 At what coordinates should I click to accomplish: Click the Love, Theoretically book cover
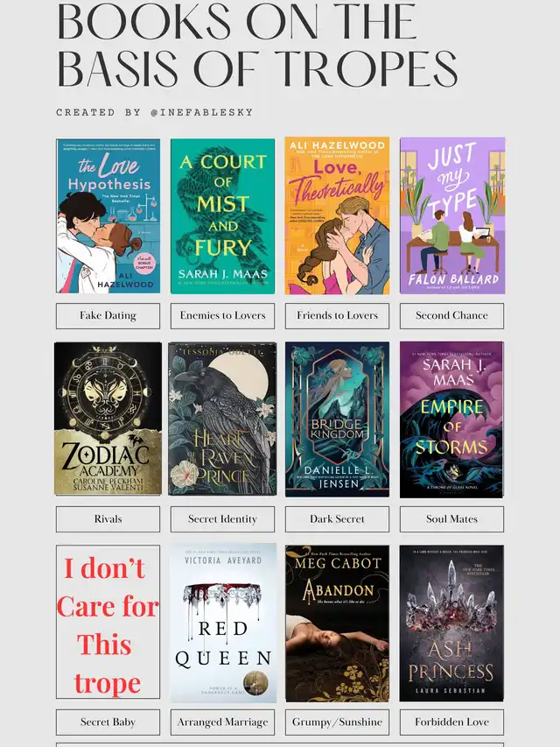[x=337, y=215]
